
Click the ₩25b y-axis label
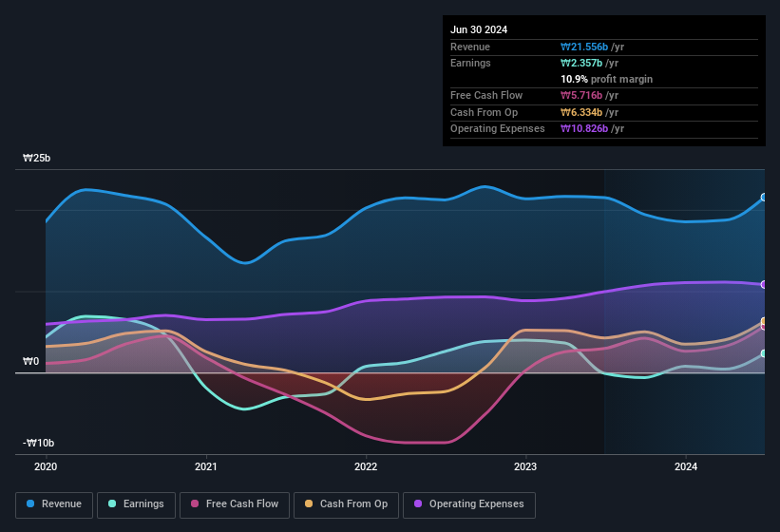[36, 158]
